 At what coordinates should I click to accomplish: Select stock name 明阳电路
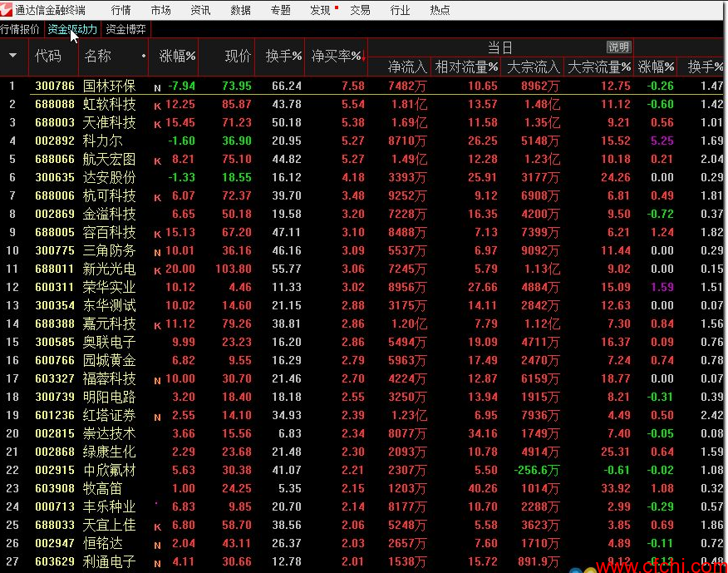[x=109, y=397]
